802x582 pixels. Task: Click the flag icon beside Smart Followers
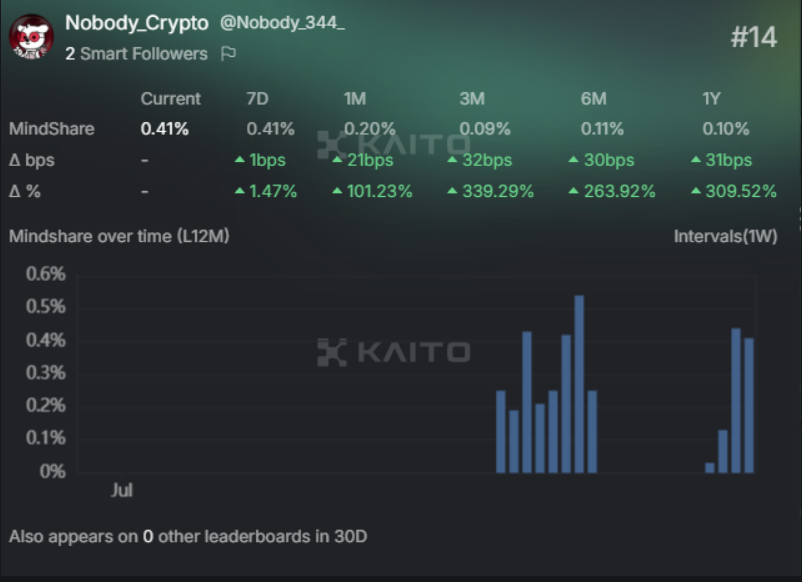pos(228,54)
